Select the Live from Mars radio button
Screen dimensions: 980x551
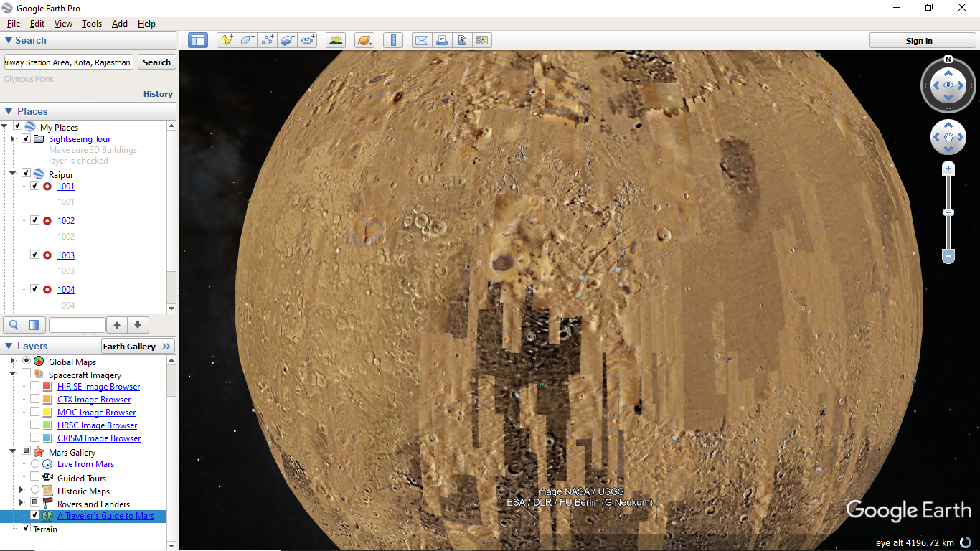point(34,464)
